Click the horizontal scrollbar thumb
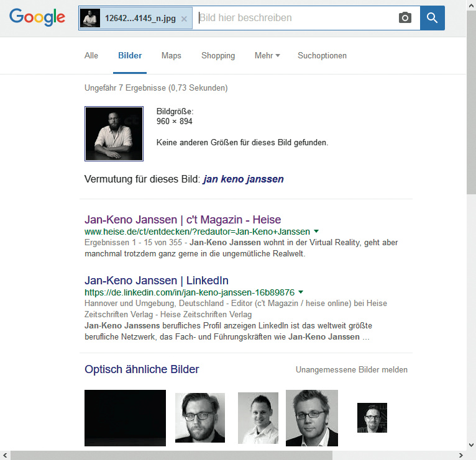476x460 pixels. pos(172,455)
